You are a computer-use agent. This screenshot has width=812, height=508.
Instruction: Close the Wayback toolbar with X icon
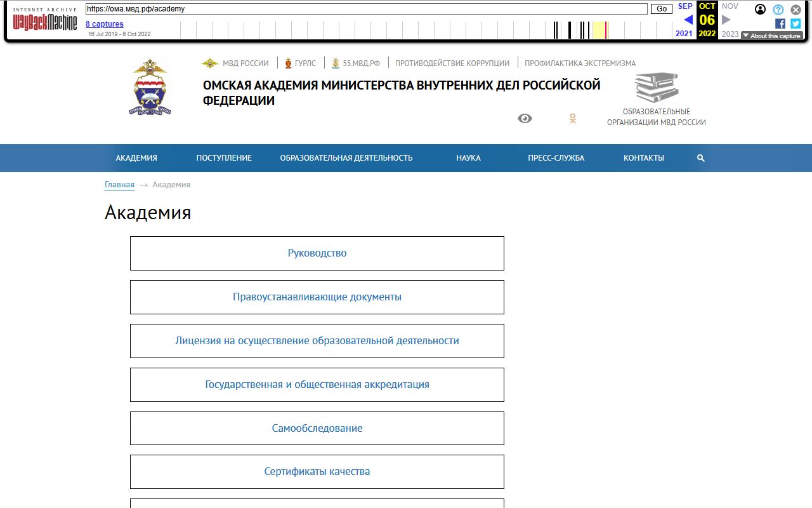click(x=796, y=10)
